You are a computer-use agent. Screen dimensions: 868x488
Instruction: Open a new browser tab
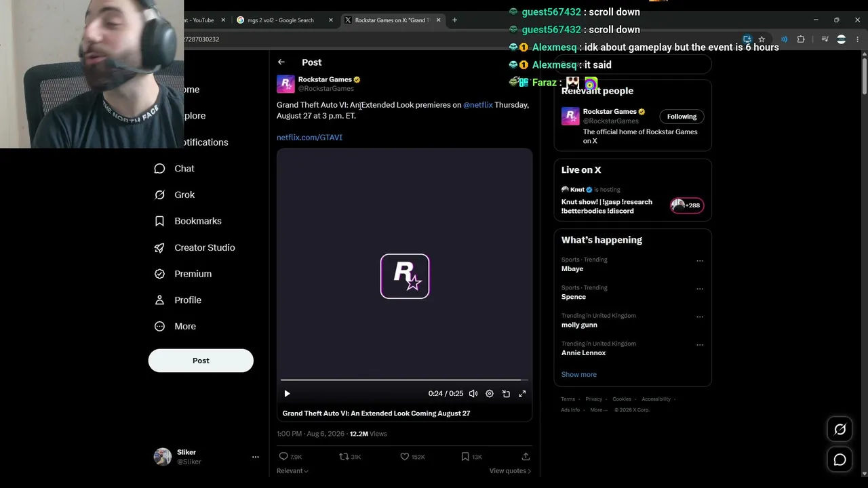pos(454,20)
